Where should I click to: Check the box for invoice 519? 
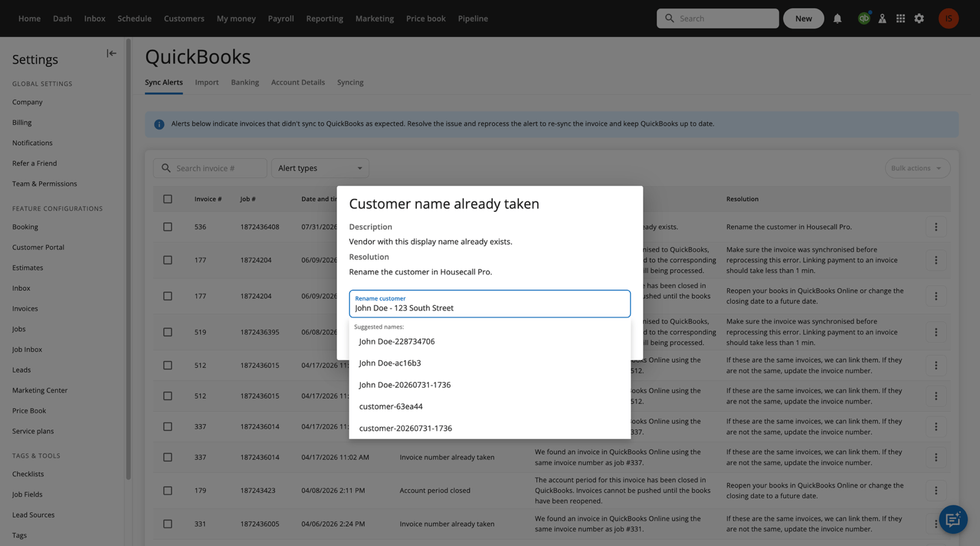point(167,332)
